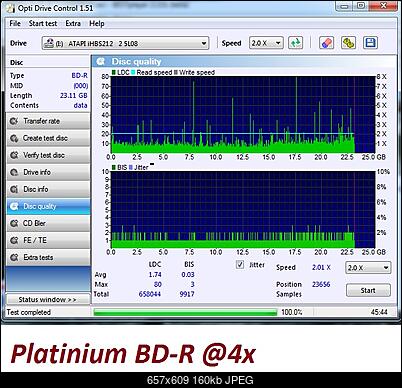Expand the Status window button
402x388 pixels.
pyautogui.click(x=48, y=299)
